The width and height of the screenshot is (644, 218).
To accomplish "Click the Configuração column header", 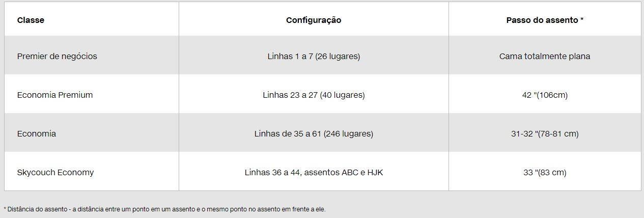I will click(x=314, y=20).
